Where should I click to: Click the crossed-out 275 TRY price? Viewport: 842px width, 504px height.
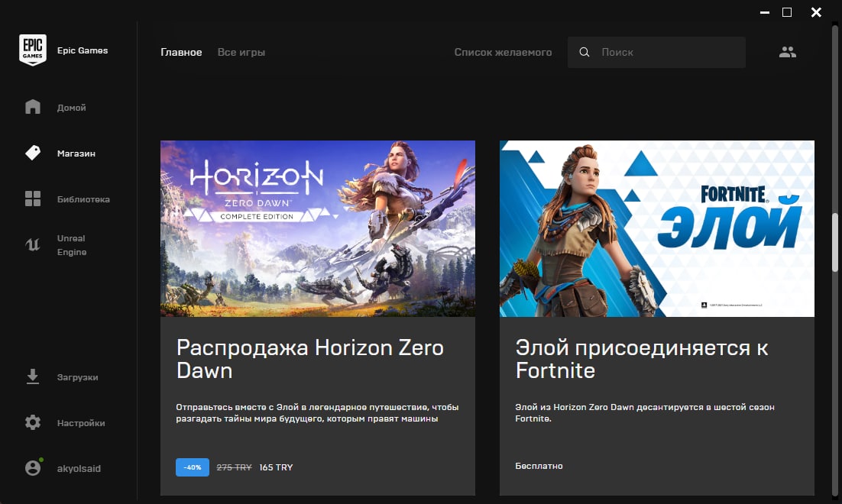[234, 467]
